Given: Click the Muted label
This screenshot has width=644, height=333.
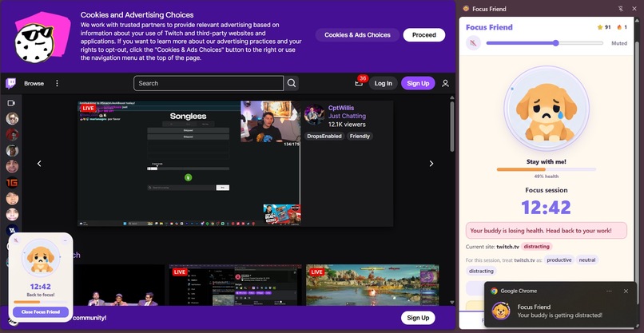Looking at the screenshot, I should [x=619, y=43].
